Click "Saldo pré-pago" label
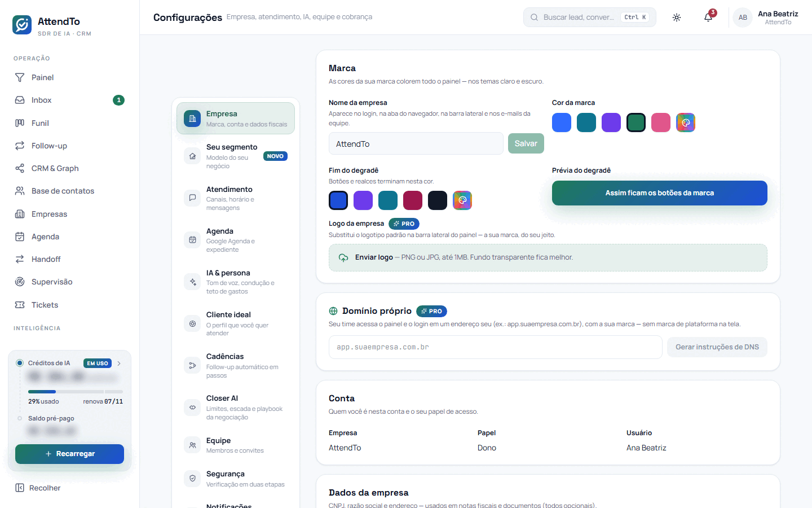This screenshot has height=508, width=812. tap(51, 418)
